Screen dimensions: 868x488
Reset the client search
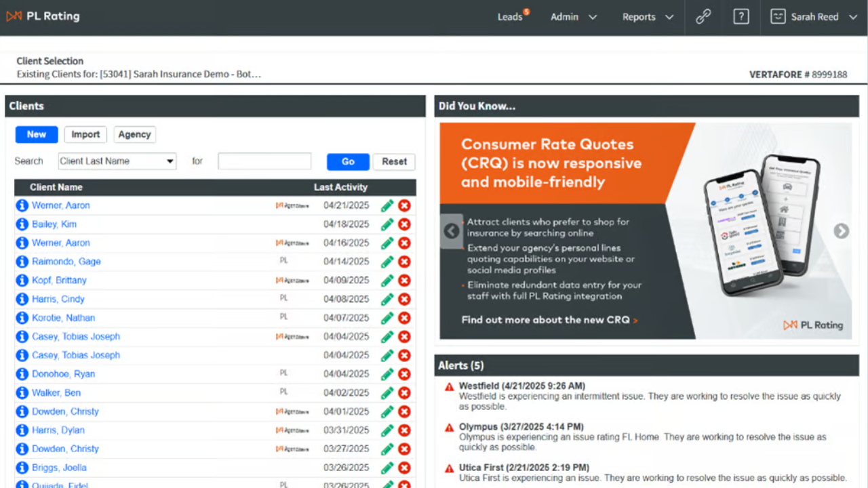click(394, 161)
